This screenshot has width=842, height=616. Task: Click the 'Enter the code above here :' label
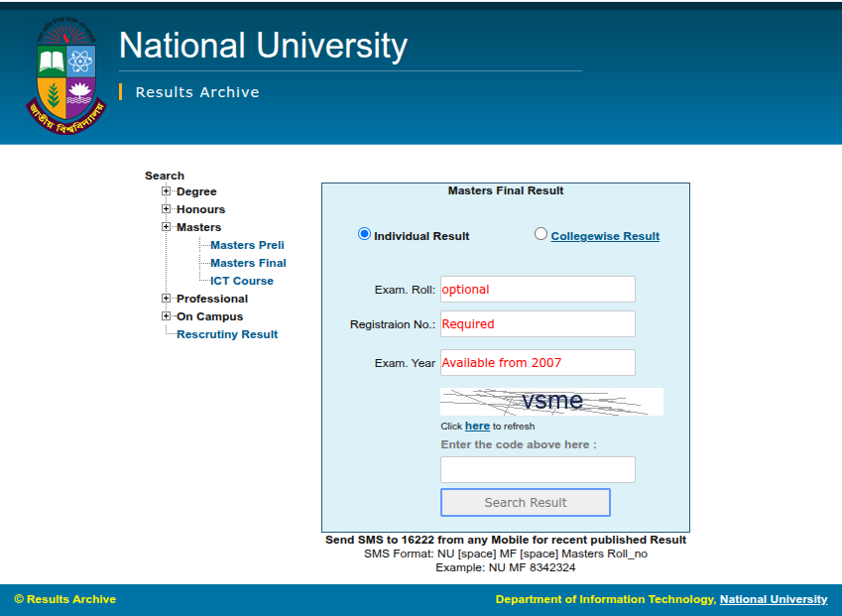(519, 444)
